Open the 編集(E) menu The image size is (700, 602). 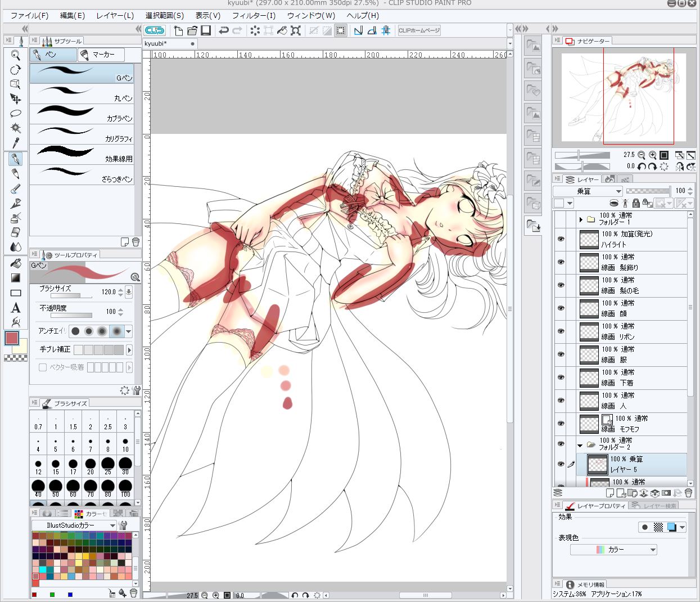point(73,16)
